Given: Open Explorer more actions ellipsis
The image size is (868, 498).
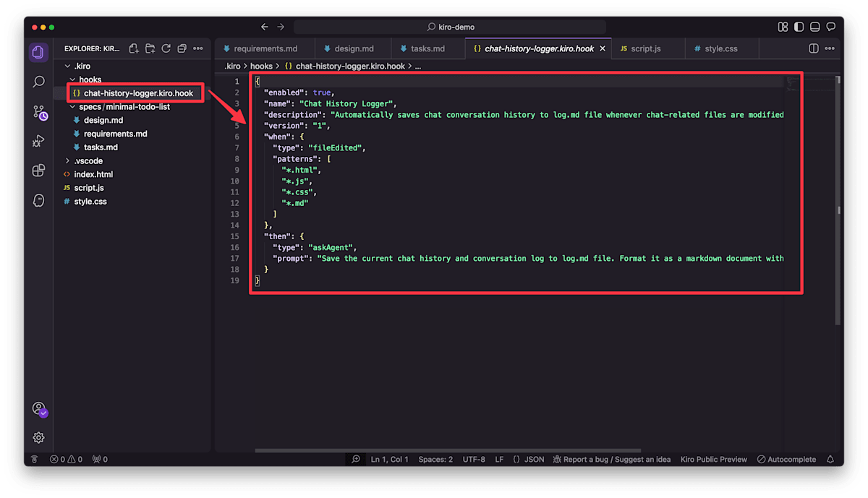Looking at the screenshot, I should 197,48.
